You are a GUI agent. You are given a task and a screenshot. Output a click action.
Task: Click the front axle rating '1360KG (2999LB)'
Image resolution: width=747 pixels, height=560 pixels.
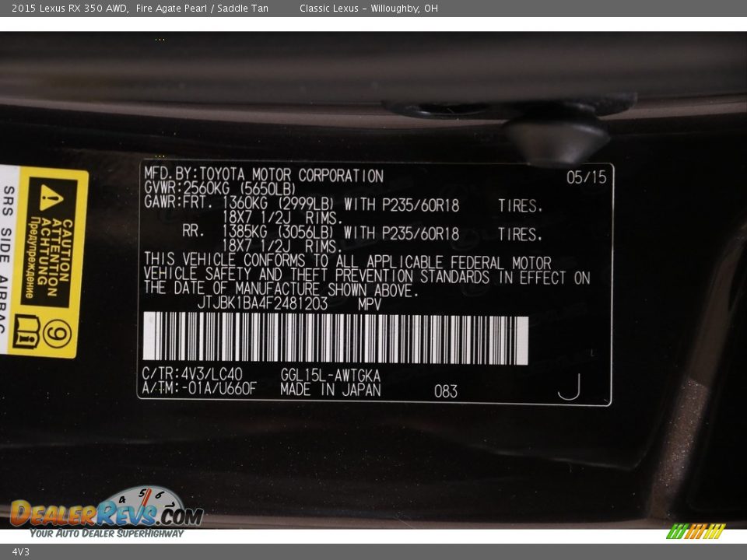click(x=279, y=204)
